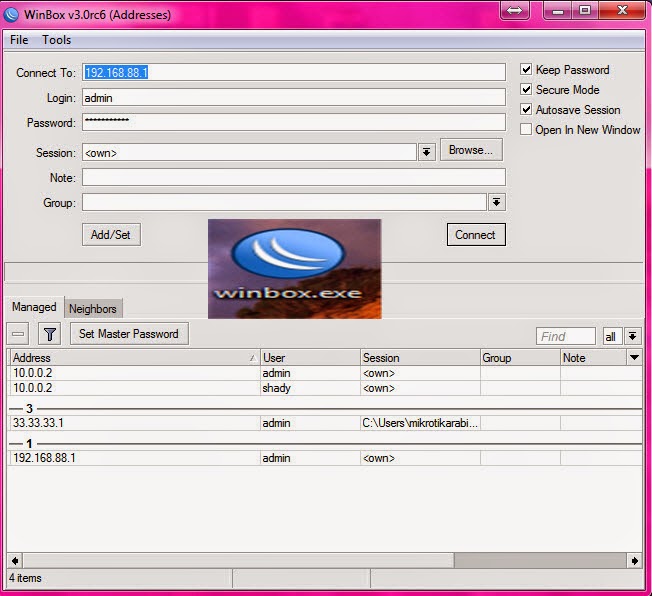Sort by the Group column header
652x596 pixels.
[520, 358]
